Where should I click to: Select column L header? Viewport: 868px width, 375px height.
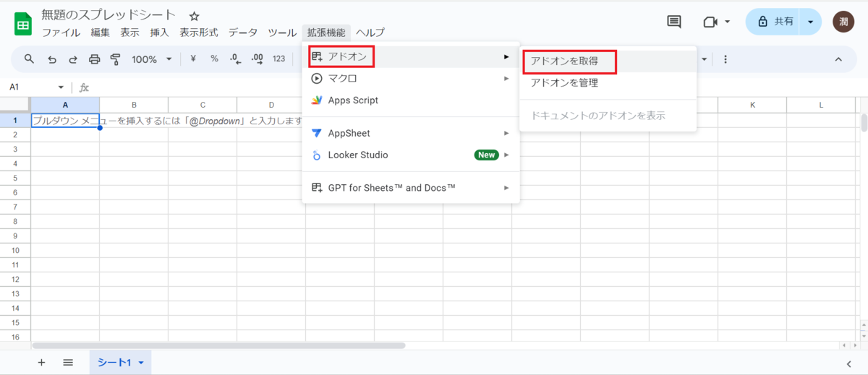coord(821,105)
